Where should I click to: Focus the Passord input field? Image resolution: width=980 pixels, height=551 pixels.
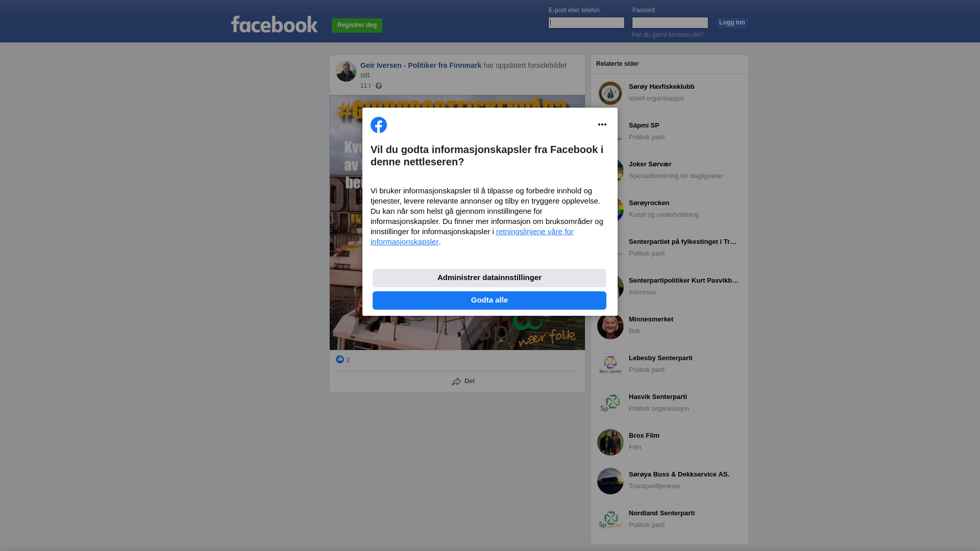coord(670,22)
